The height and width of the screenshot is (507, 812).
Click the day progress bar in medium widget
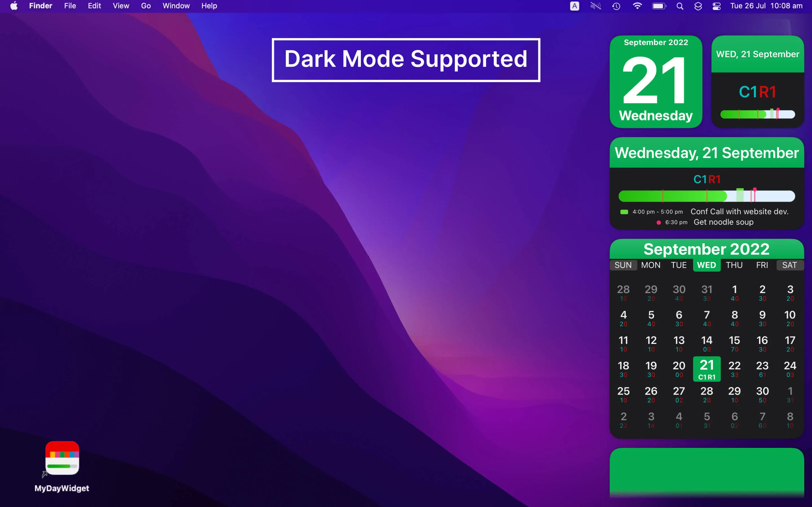[x=706, y=196]
